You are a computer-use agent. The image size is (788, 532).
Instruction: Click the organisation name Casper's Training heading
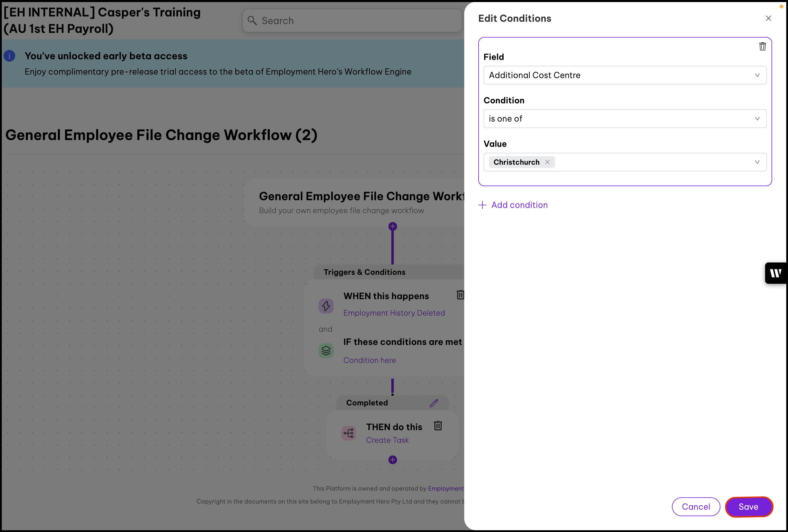pos(102,20)
